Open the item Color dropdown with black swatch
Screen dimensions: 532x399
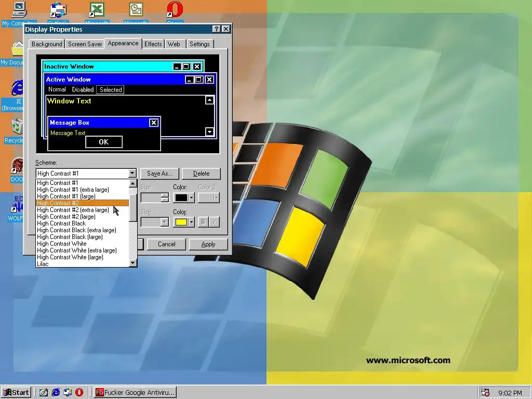click(191, 197)
